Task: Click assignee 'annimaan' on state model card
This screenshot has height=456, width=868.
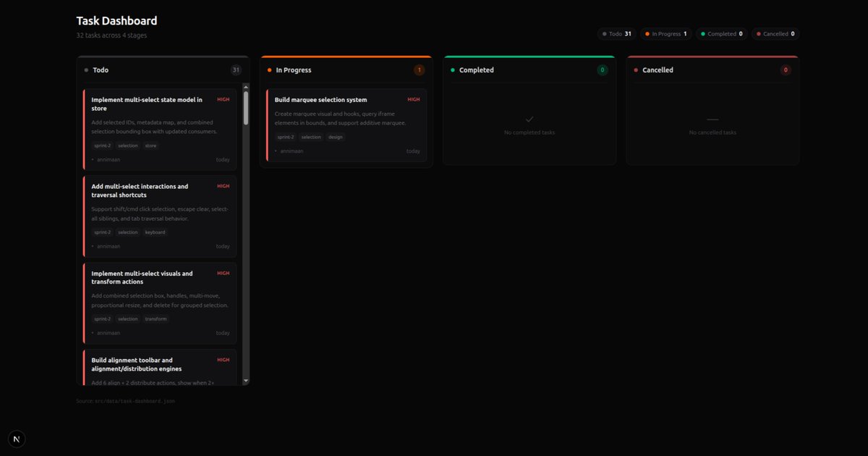Action: coord(109,159)
